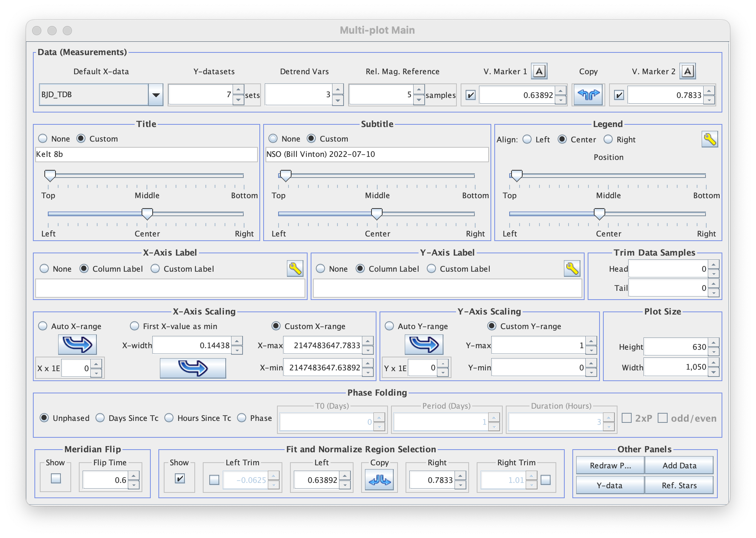Image resolution: width=756 pixels, height=538 pixels.
Task: Click the Copy markers blue arrows icon
Action: coord(588,95)
